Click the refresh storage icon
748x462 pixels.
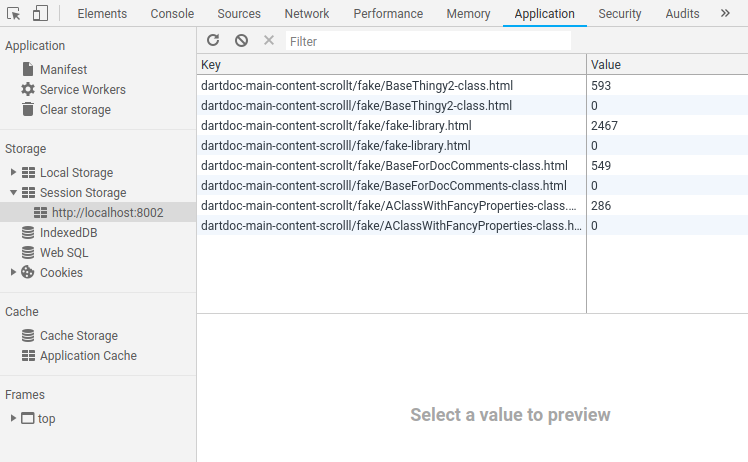click(x=213, y=41)
